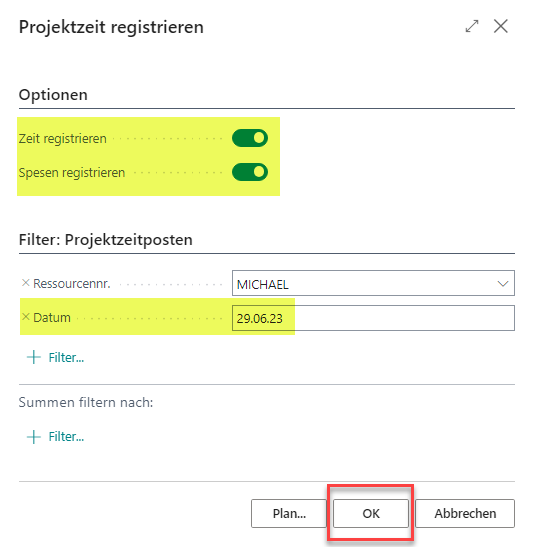Click the plus icon below the Datum filter
Screen dimensions: 535x547
point(33,357)
